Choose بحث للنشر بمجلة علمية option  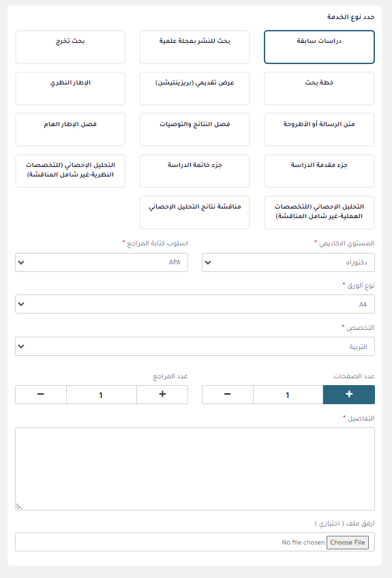[194, 47]
